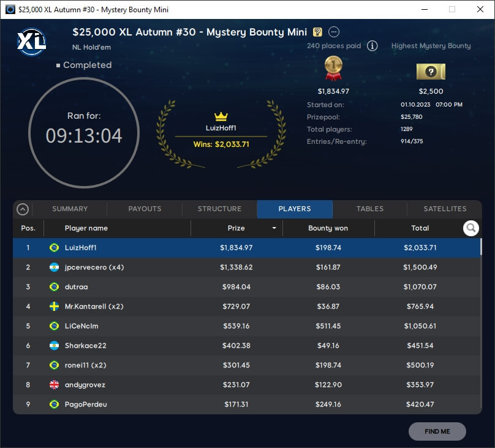This screenshot has height=448, width=495.
Task: Click the 240 places paid label
Action: click(x=334, y=46)
